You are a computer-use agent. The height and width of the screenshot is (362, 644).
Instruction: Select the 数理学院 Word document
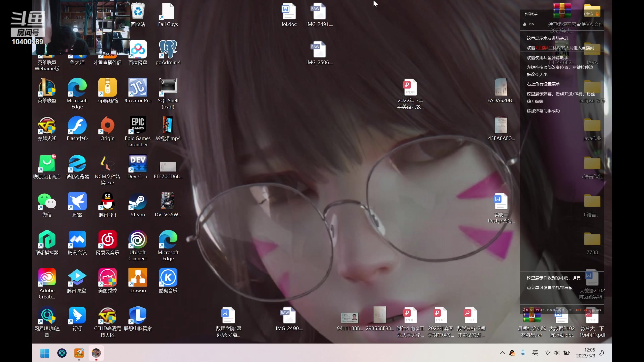(x=228, y=322)
